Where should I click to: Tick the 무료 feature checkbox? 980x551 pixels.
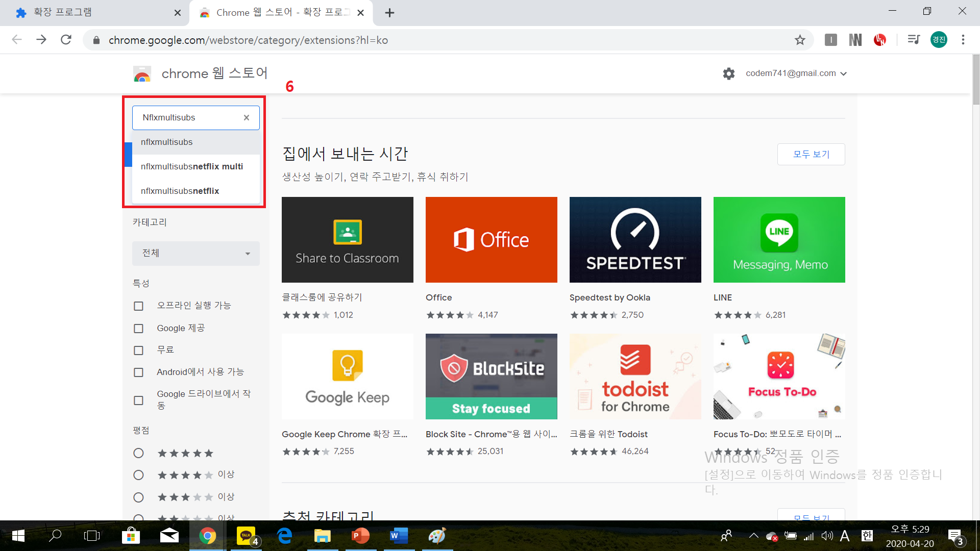pos(138,350)
